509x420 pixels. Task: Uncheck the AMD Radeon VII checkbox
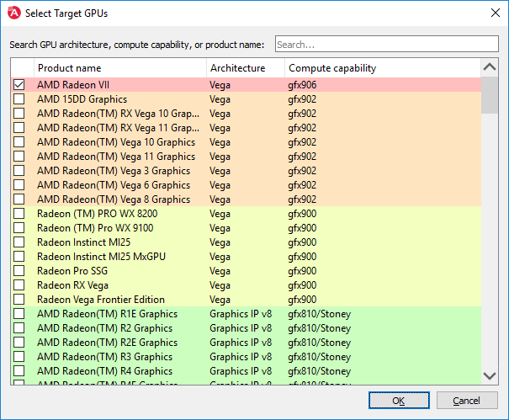19,85
